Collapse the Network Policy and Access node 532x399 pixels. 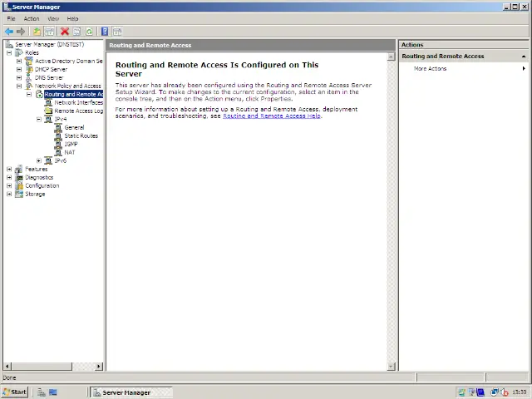[19, 86]
